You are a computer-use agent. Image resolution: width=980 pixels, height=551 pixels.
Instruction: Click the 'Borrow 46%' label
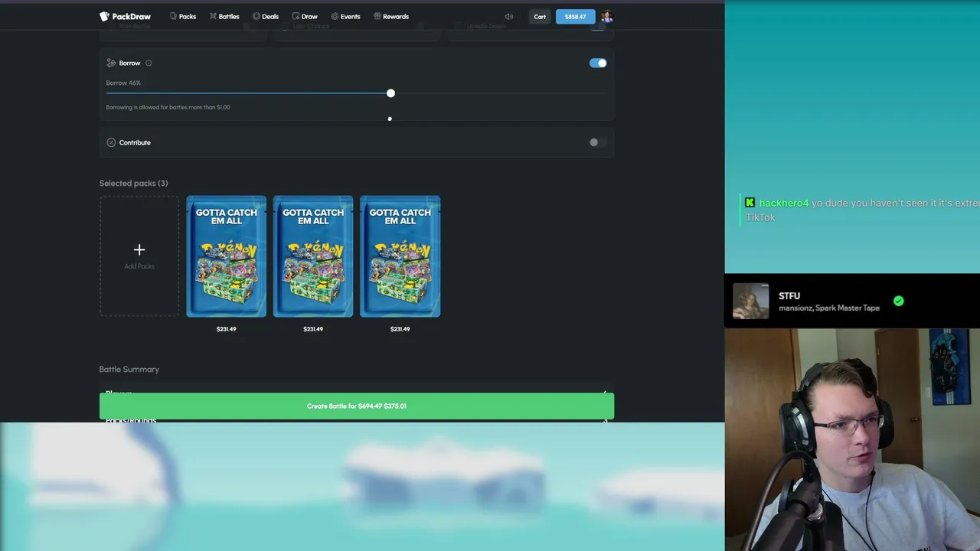[123, 83]
